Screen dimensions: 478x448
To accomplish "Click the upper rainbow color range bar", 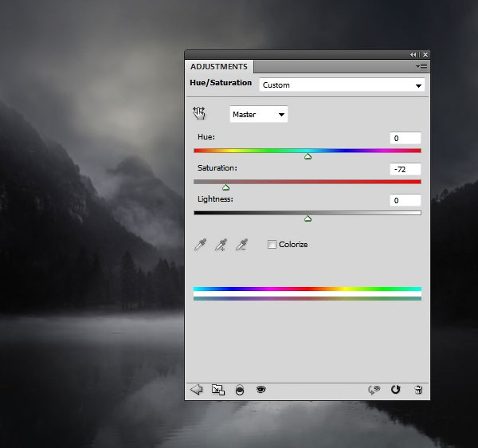I will 308,289.
